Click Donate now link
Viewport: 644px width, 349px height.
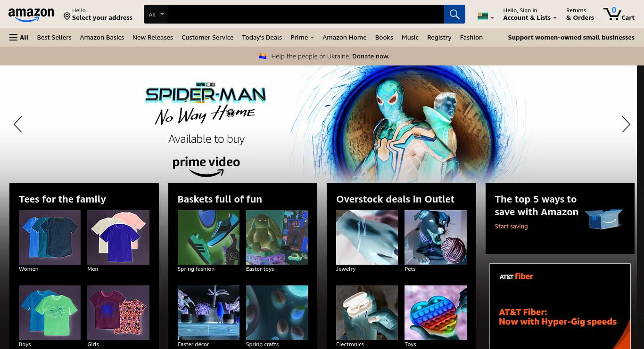371,56
